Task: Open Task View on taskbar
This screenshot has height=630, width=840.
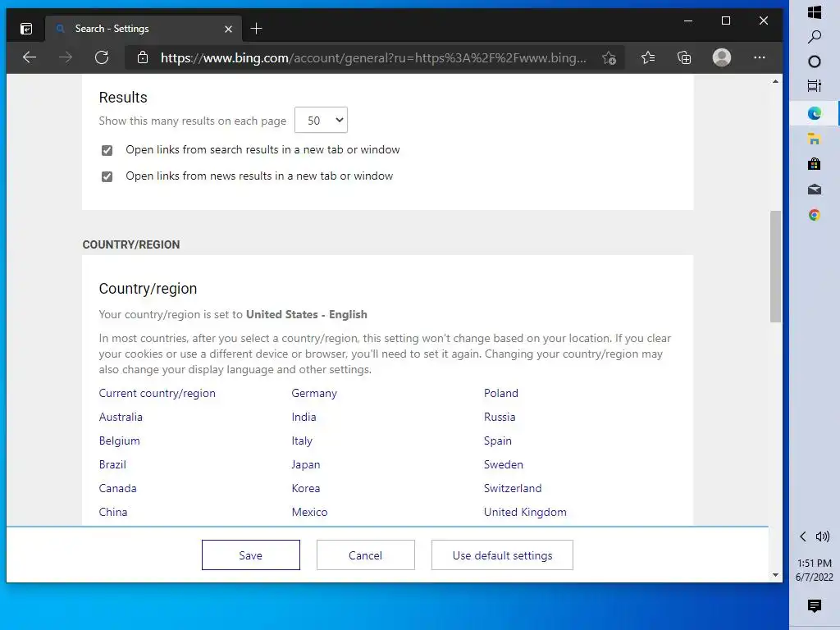Action: 815,85
